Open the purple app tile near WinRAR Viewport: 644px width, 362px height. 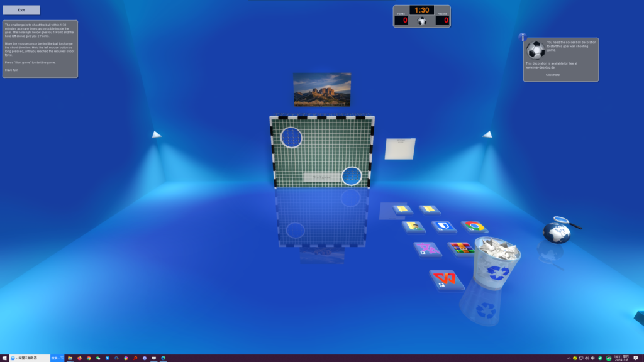[x=428, y=248]
